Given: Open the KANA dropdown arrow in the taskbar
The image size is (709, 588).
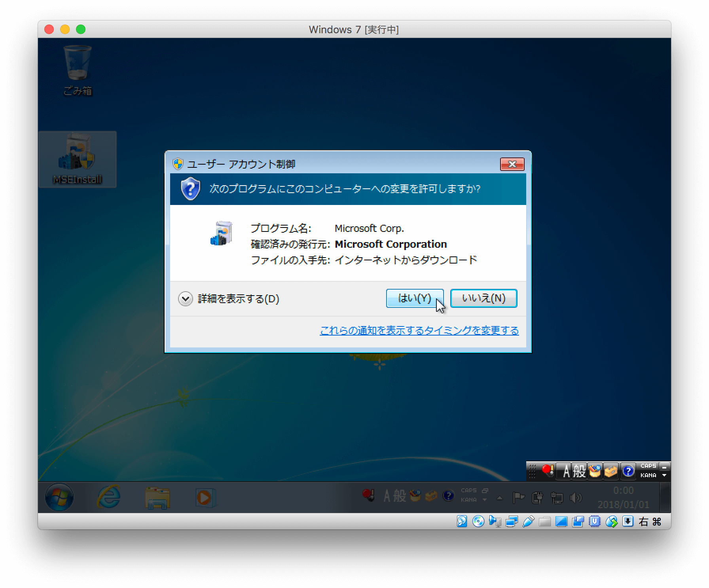Looking at the screenshot, I should click(484, 500).
